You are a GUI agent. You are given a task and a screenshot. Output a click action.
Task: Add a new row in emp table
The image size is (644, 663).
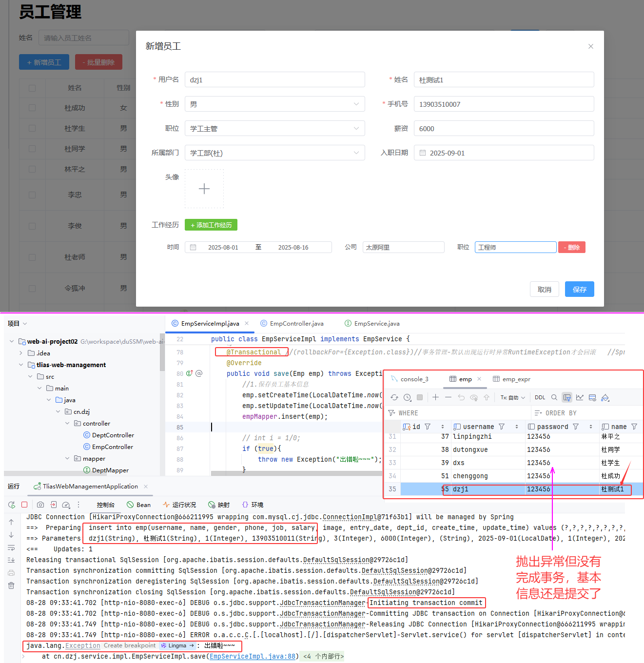click(x=435, y=397)
